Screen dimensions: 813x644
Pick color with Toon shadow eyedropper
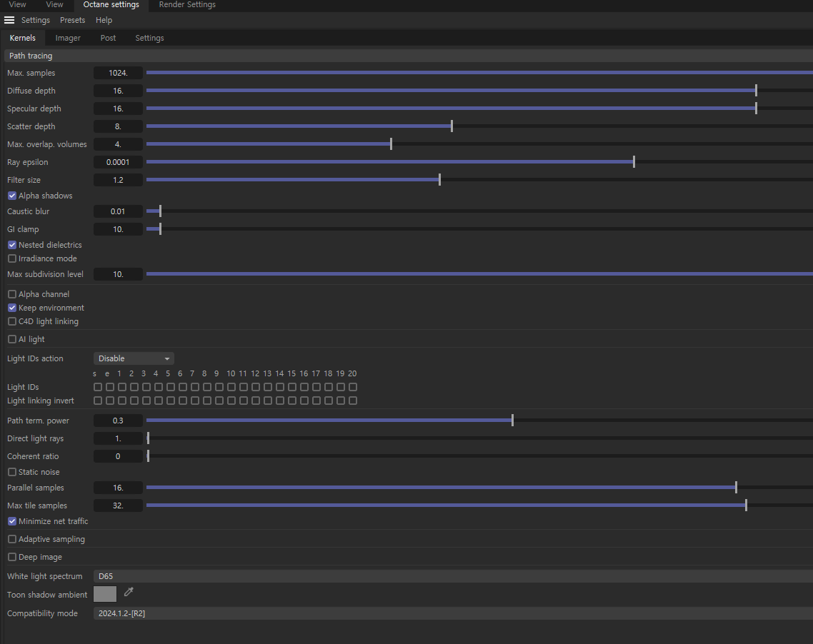pyautogui.click(x=129, y=592)
